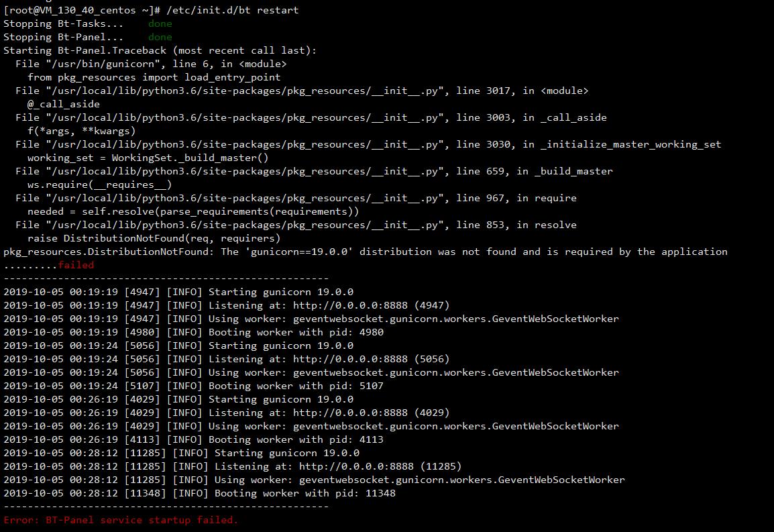Click the ws.require(__requires__) code line
Image resolution: width=774 pixels, height=532 pixels.
pyautogui.click(x=99, y=184)
